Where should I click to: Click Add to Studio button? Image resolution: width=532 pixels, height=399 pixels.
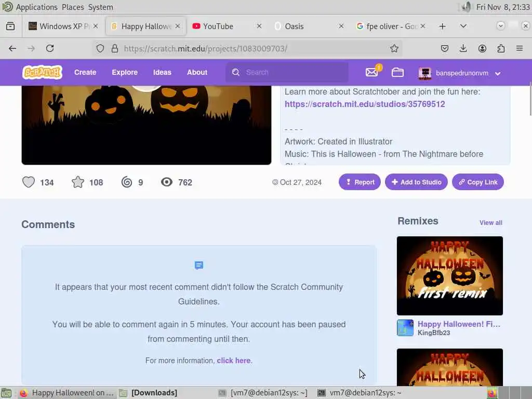pos(416,182)
